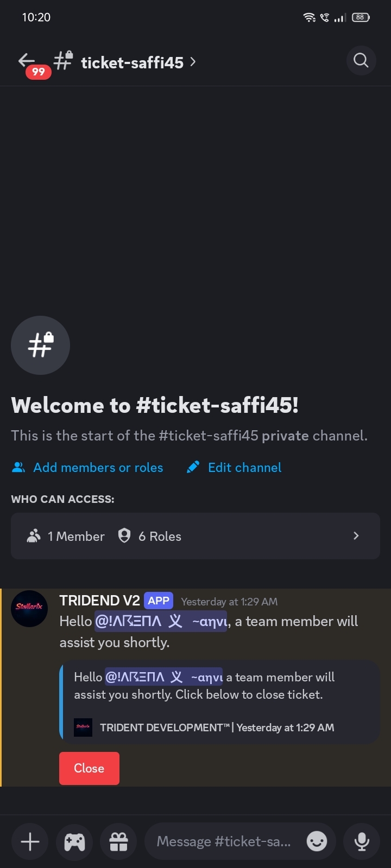Screen dimensions: 391x868
Task: Tap the TRIDEND V2 bot avatar
Action: coord(29,608)
